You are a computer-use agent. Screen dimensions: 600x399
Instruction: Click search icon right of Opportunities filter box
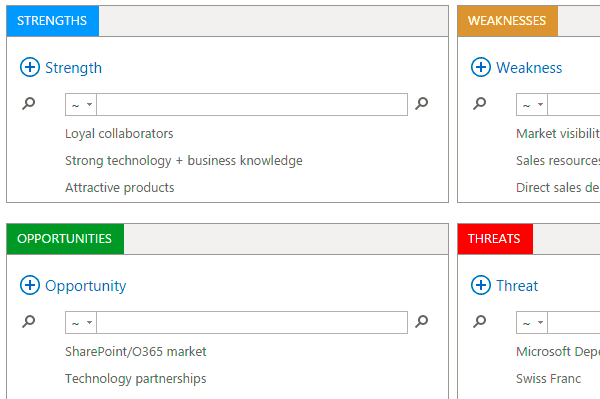coord(422,321)
